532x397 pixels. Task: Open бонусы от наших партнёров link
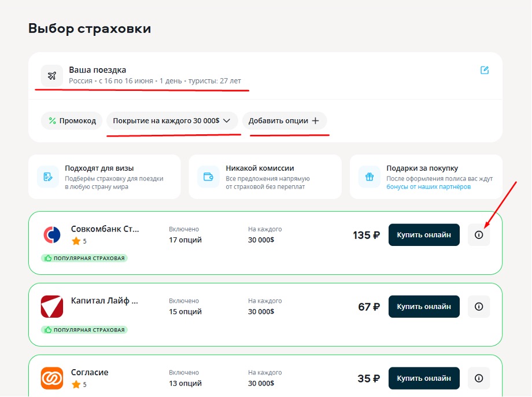[x=428, y=187]
